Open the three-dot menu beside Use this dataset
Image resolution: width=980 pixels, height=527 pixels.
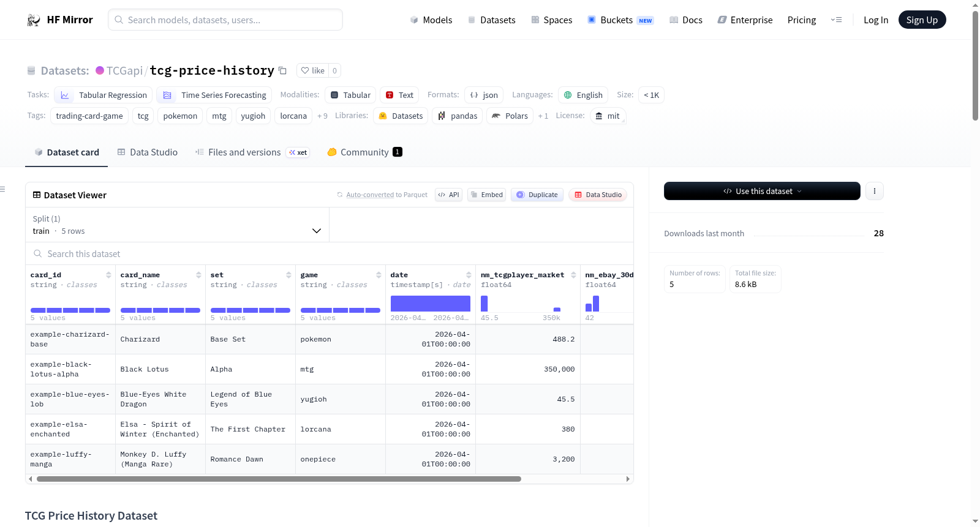(x=875, y=191)
